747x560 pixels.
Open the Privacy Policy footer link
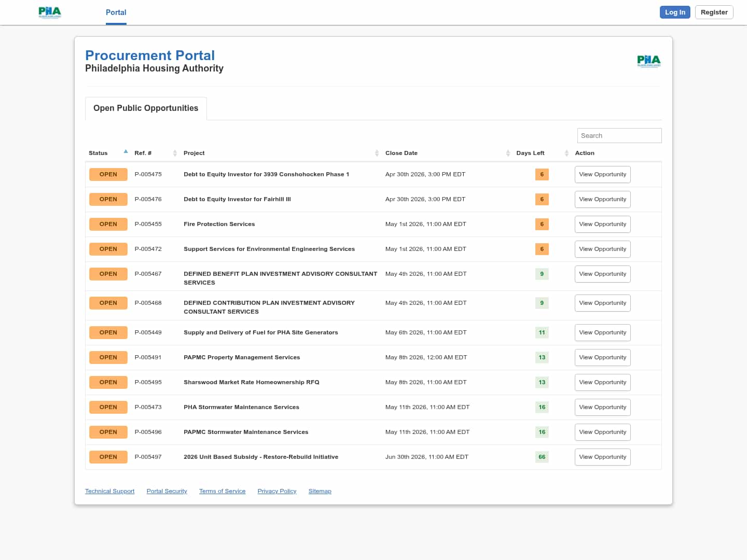tap(276, 491)
